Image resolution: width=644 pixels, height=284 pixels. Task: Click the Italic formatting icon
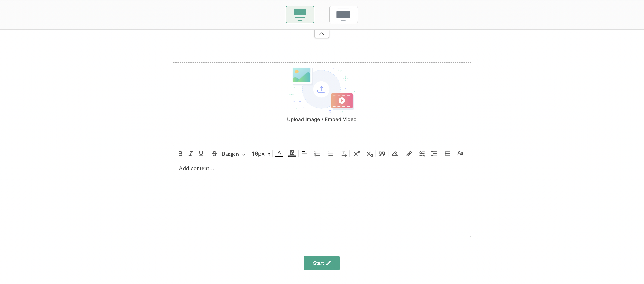190,153
